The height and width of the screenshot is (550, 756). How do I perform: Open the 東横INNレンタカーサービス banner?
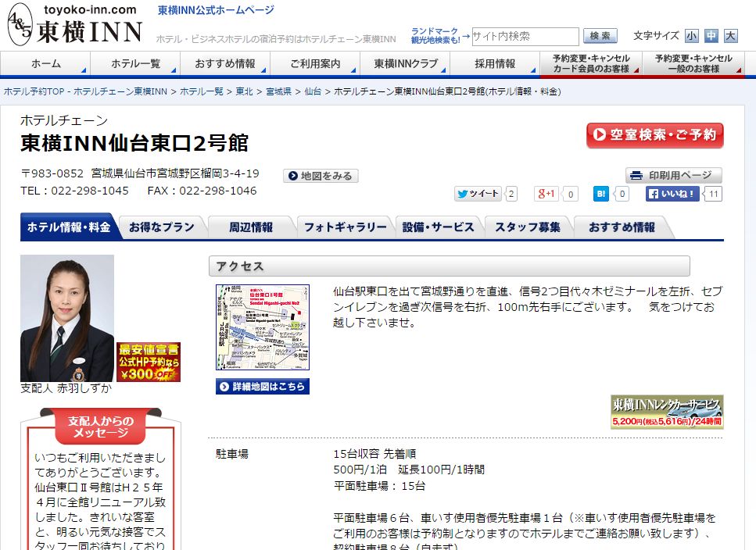[x=667, y=412]
